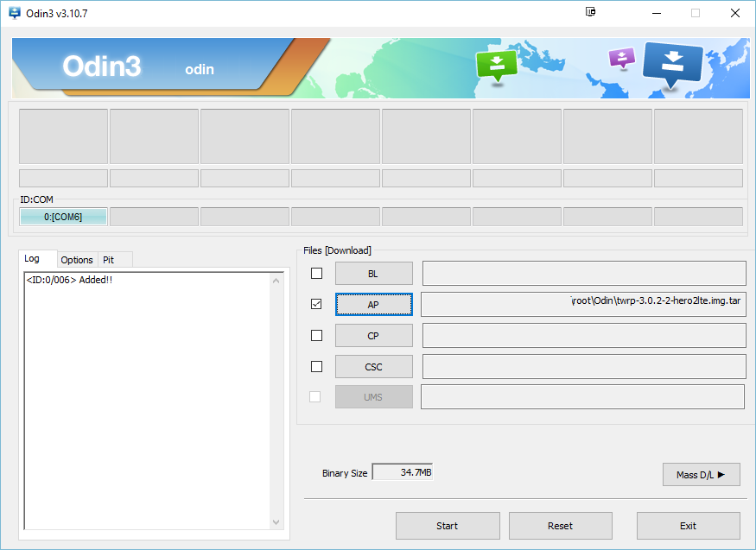Click the small 'odin' text in banner
The width and height of the screenshot is (756, 550).
click(200, 69)
